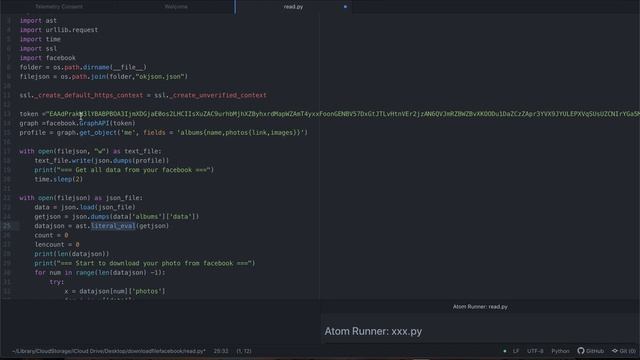Open the Welcome tab

[176, 7]
